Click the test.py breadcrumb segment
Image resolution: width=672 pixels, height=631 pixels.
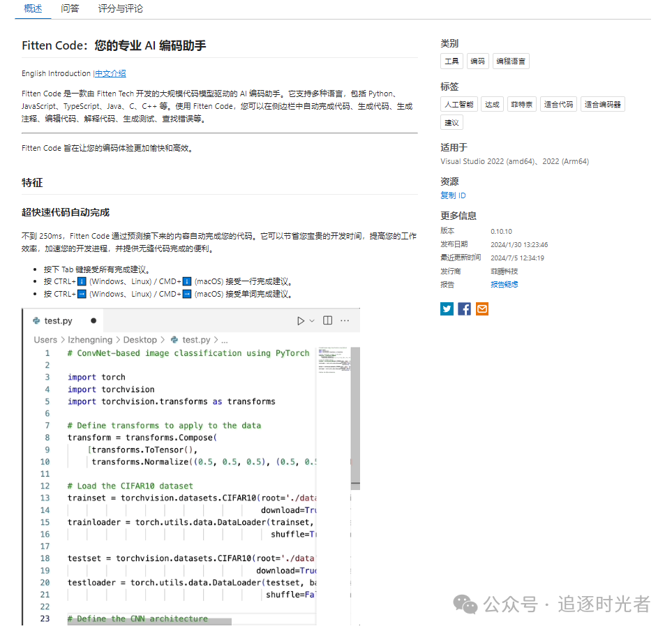coord(196,340)
